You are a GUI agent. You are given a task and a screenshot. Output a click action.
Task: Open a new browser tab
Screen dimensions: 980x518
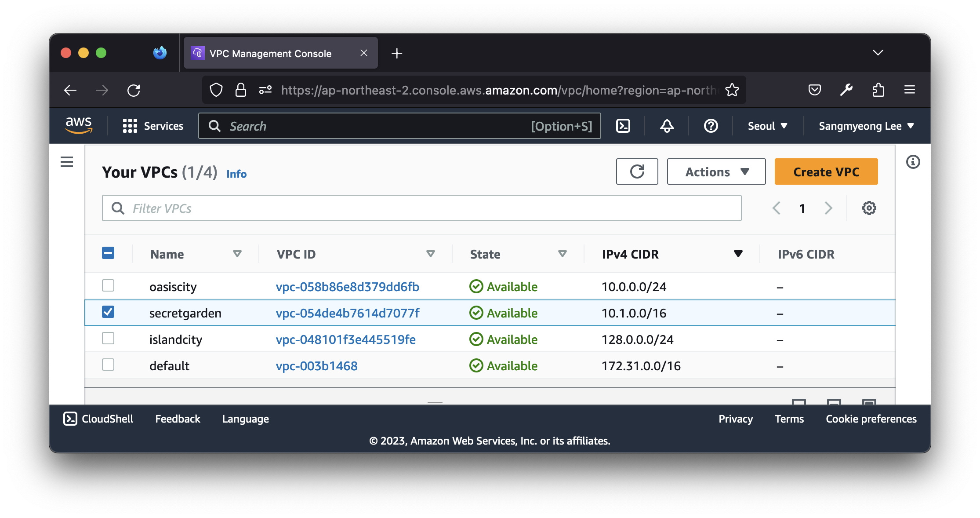397,53
